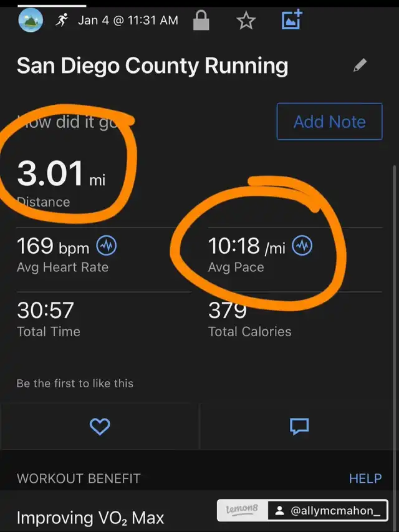Open pace chart icon beside Avg Pace
The image size is (399, 532).
point(302,246)
